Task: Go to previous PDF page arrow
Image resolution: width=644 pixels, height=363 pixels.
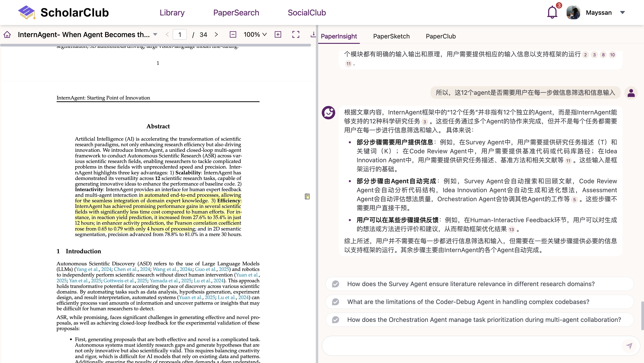Action: [167, 34]
